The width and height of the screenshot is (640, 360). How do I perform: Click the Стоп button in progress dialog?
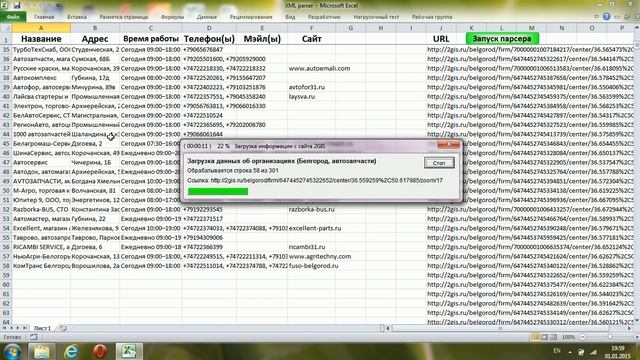pos(439,163)
